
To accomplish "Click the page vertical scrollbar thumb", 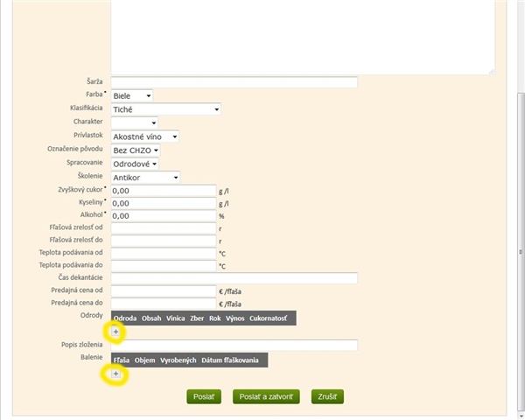I will (x=521, y=252).
